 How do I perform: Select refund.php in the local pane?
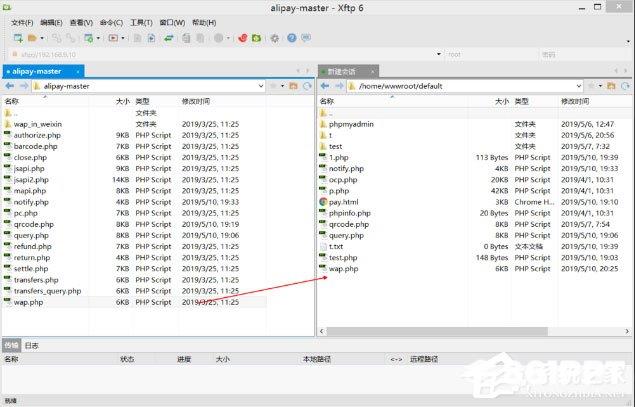click(32, 246)
